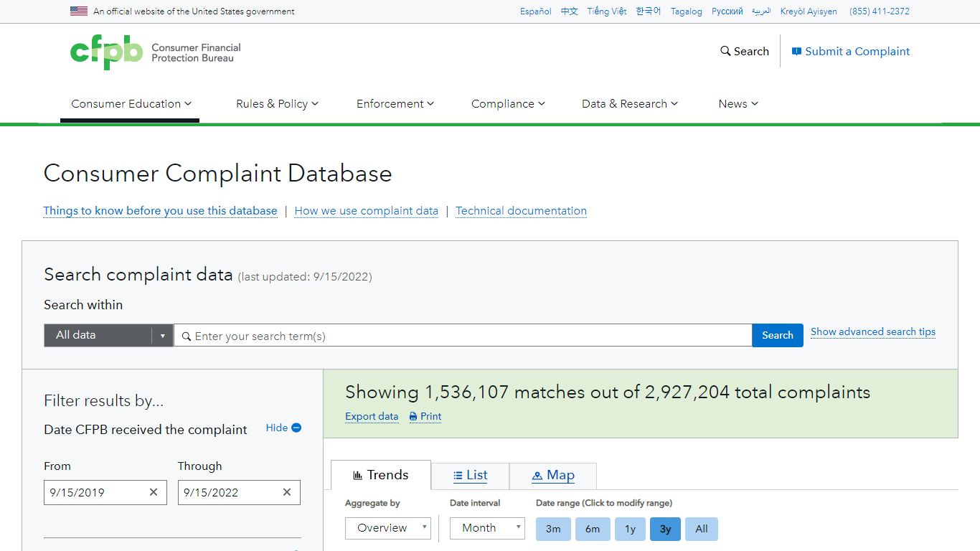Click the 'last updated: 9/15/2022' text
Screen dimensions: 980x551
[305, 277]
